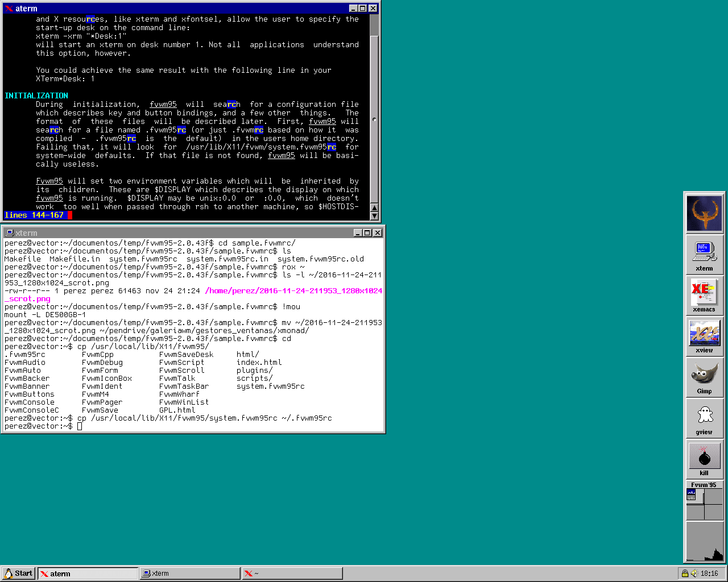
Task: Click "FvwmButtons" in the xterm listing
Action: coord(30,394)
